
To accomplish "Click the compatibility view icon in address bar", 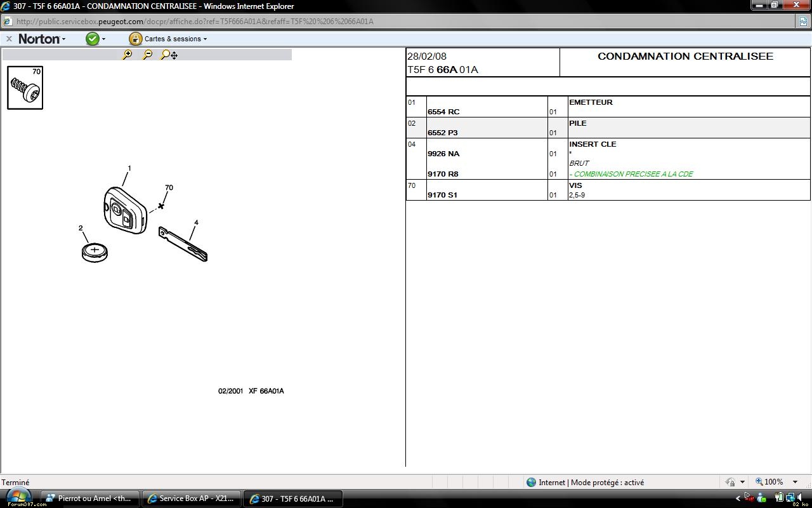I will (803, 21).
